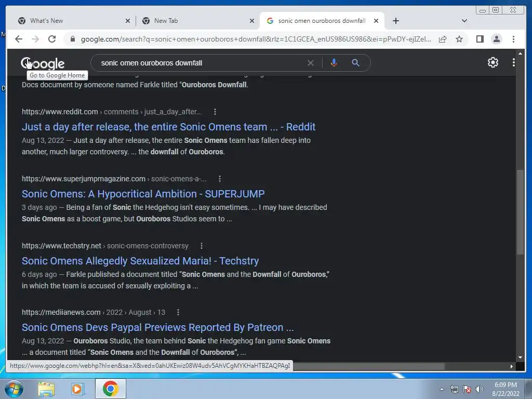Click the mediianews.com result URL breadcrumb
Image resolution: width=532 pixels, height=399 pixels.
(x=94, y=312)
